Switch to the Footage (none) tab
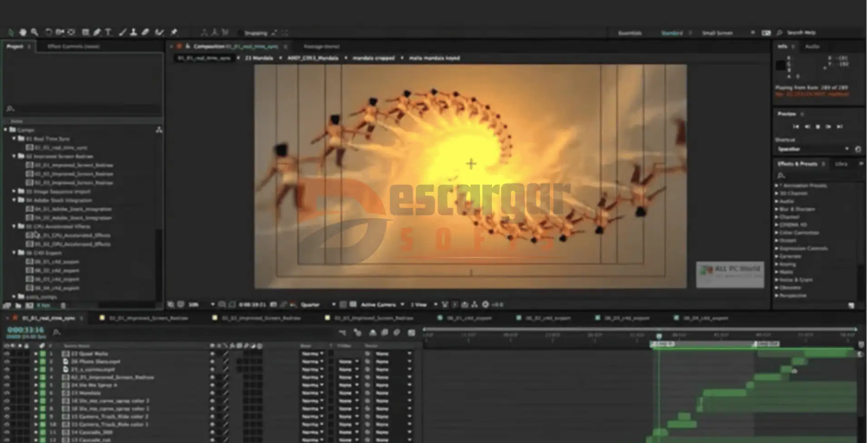The width and height of the screenshot is (868, 443). click(x=321, y=47)
